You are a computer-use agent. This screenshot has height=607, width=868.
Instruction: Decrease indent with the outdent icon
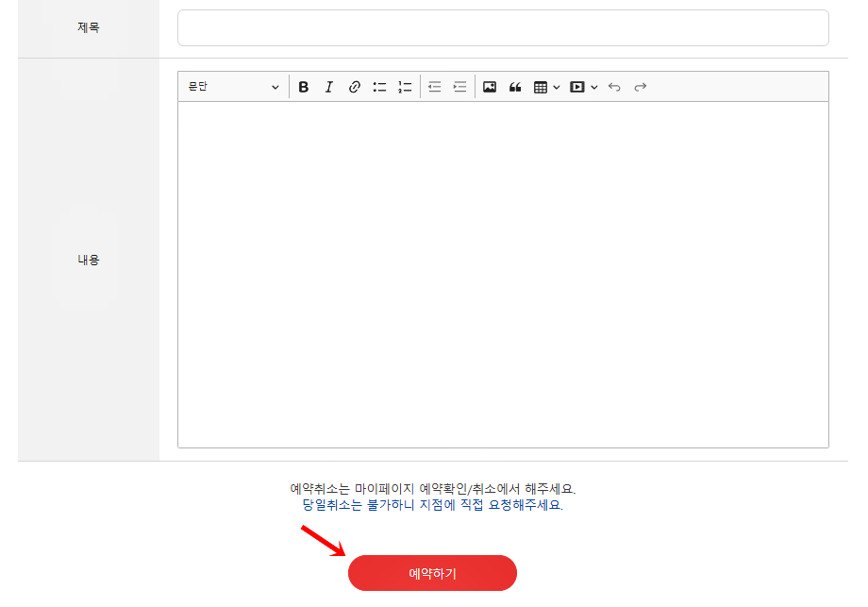pos(435,87)
